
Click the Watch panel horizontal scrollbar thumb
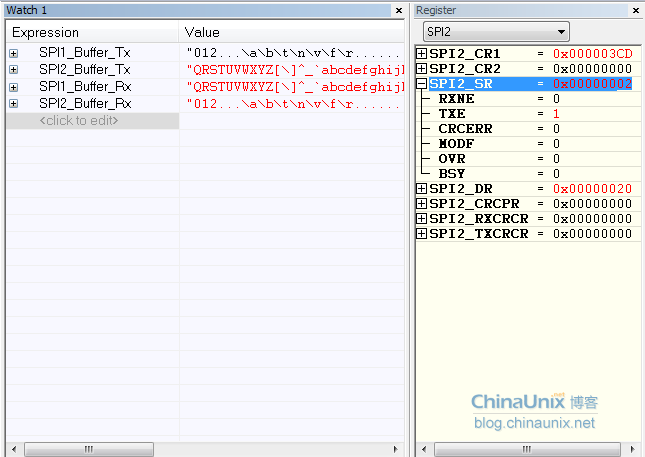[x=89, y=449]
